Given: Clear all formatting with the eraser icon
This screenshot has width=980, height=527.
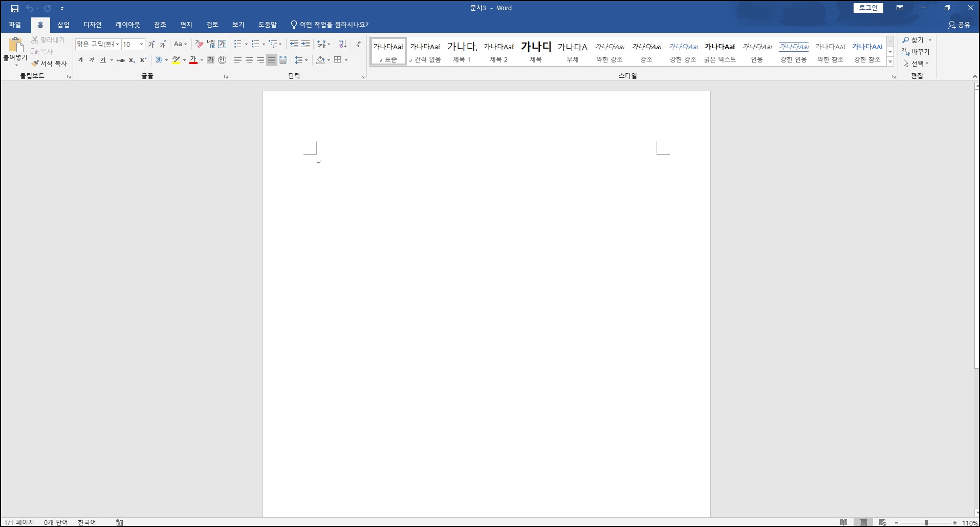Looking at the screenshot, I should click(199, 45).
